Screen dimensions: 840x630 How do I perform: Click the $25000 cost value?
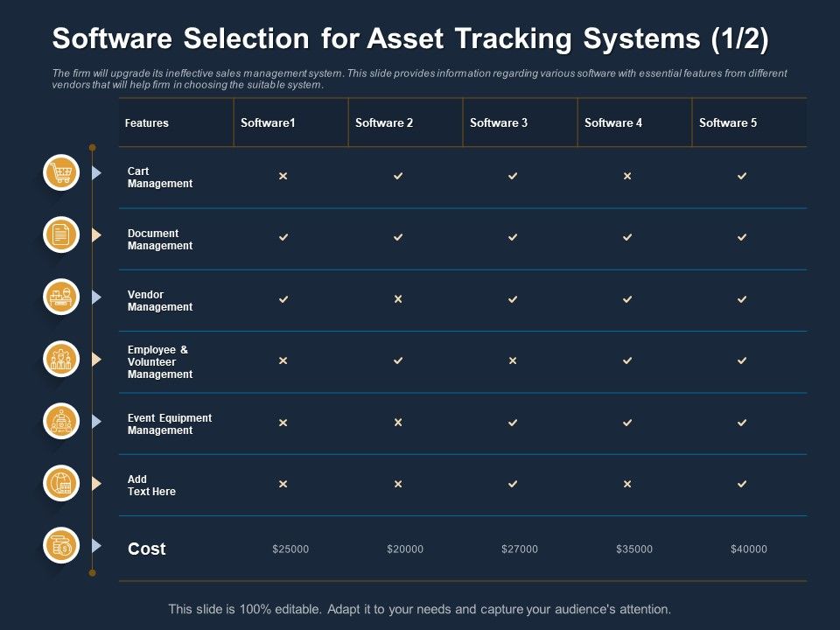pos(290,549)
